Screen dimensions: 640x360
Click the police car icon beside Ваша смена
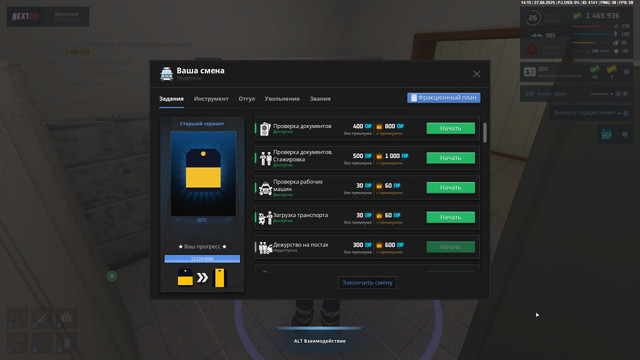[167, 73]
